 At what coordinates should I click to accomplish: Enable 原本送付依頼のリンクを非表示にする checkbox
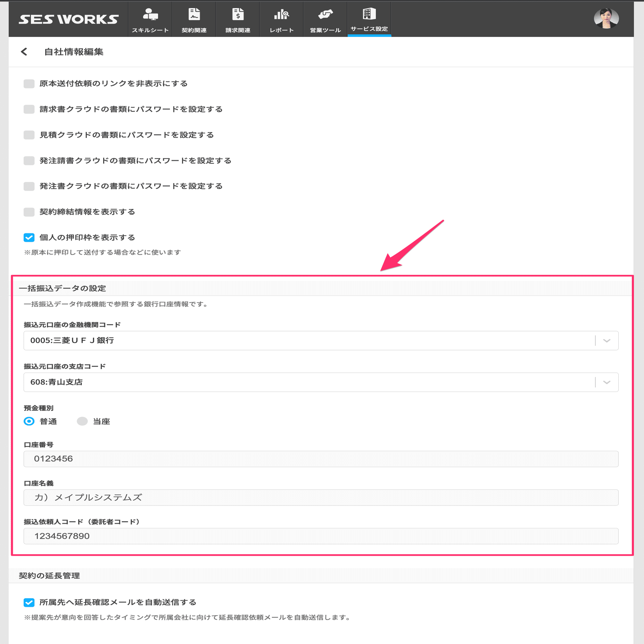[x=29, y=84]
